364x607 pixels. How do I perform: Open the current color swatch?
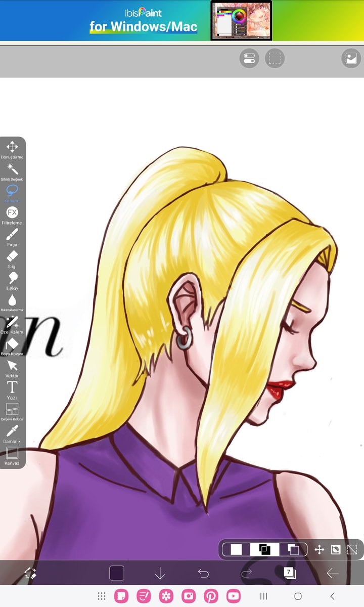tap(117, 573)
